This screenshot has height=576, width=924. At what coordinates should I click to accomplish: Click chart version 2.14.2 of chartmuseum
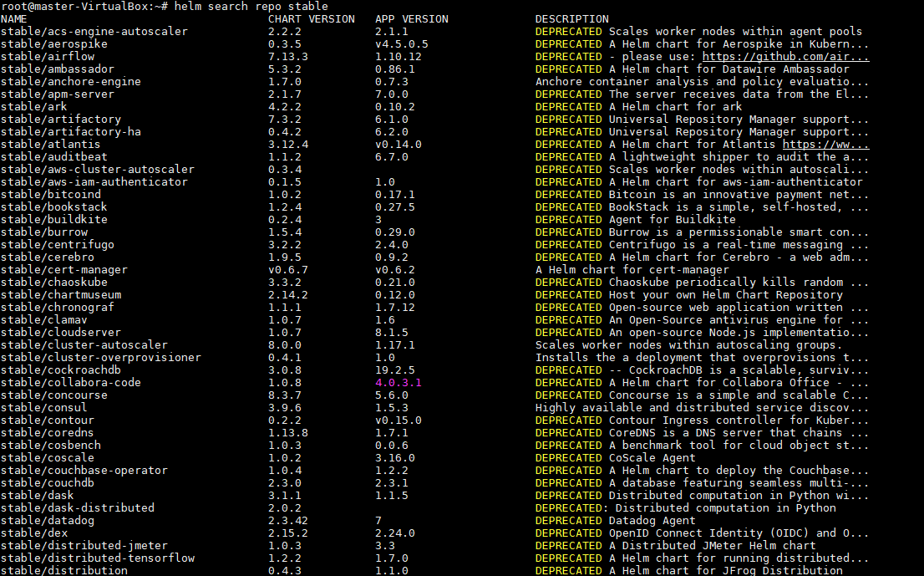(288, 295)
